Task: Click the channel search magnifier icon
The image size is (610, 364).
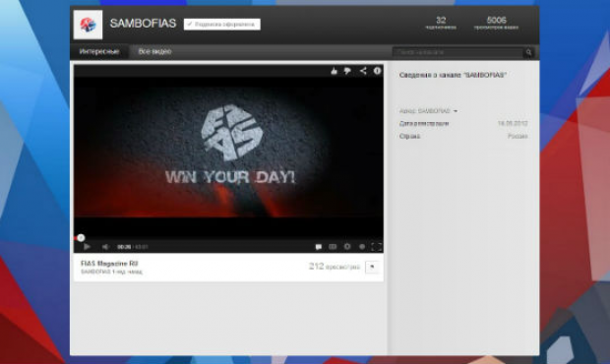Action: point(528,52)
